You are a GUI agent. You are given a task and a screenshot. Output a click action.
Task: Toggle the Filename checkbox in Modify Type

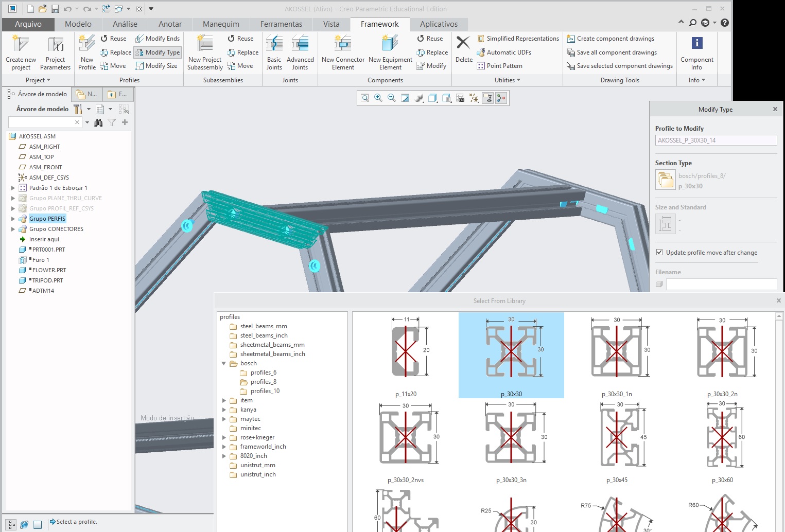point(659,284)
